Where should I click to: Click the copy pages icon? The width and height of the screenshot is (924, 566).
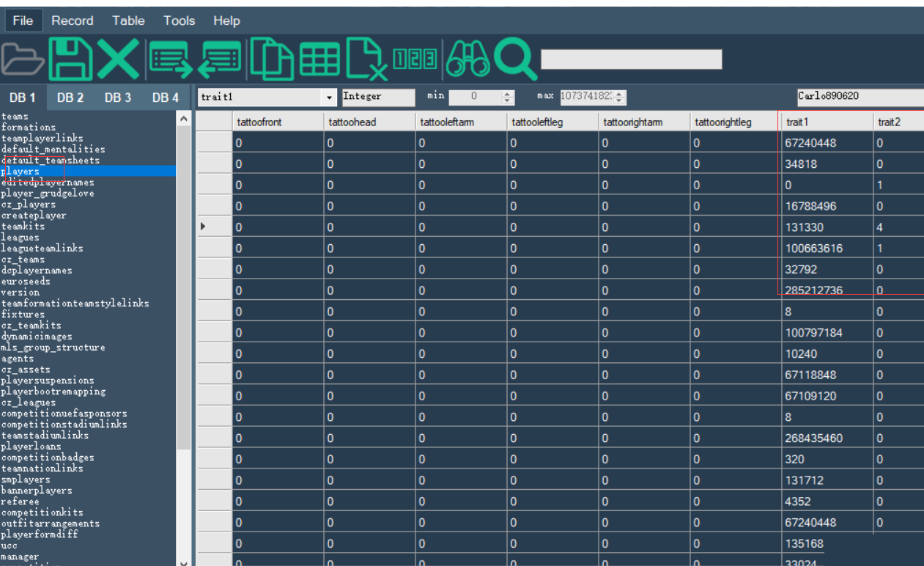tap(271, 59)
